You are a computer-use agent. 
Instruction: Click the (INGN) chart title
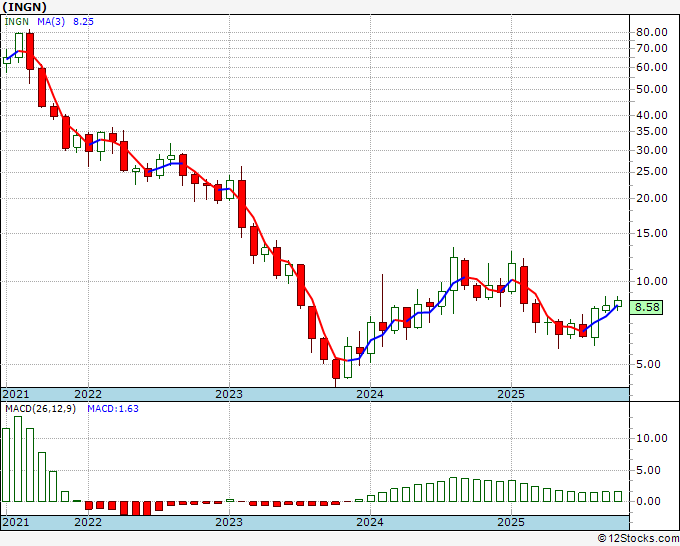point(24,7)
